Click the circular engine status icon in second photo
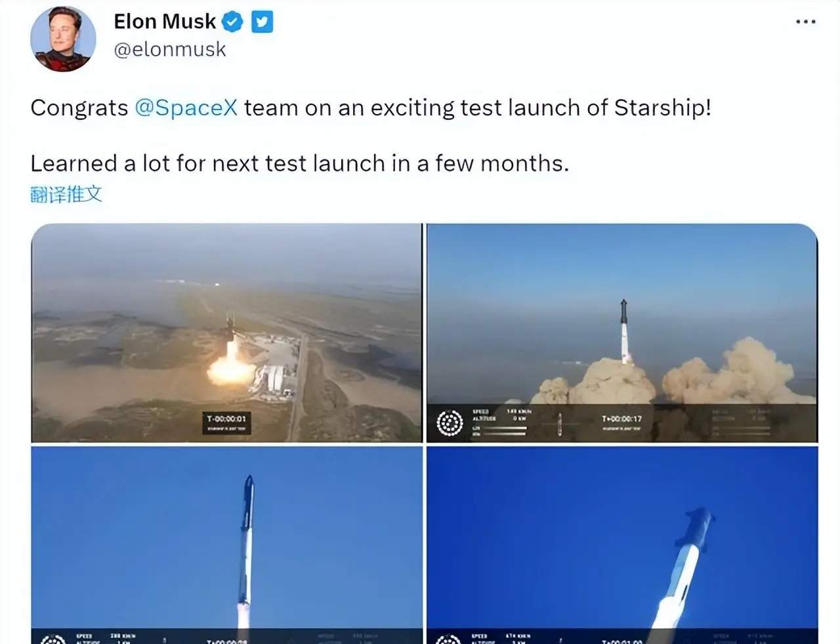 point(450,423)
